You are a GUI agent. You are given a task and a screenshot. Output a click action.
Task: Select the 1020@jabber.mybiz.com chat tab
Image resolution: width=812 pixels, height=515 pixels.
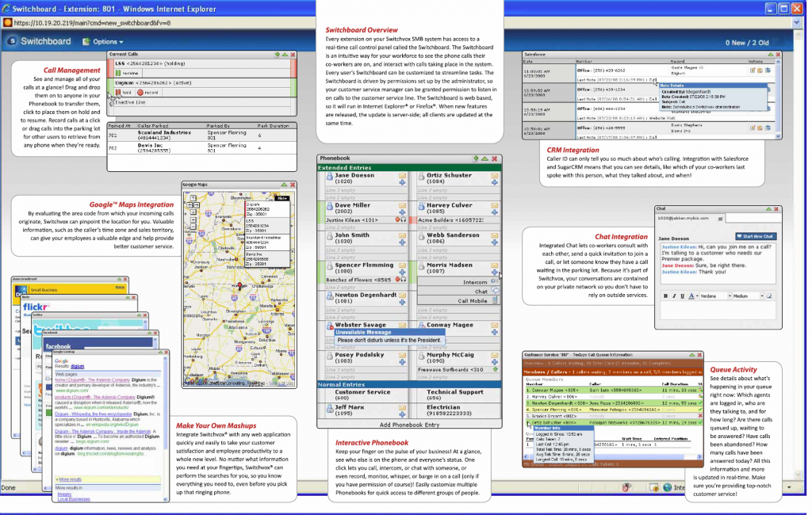[688, 219]
